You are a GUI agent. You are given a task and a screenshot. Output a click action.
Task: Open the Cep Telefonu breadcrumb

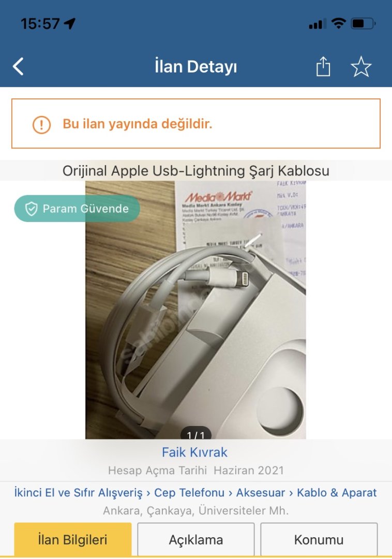tap(189, 492)
